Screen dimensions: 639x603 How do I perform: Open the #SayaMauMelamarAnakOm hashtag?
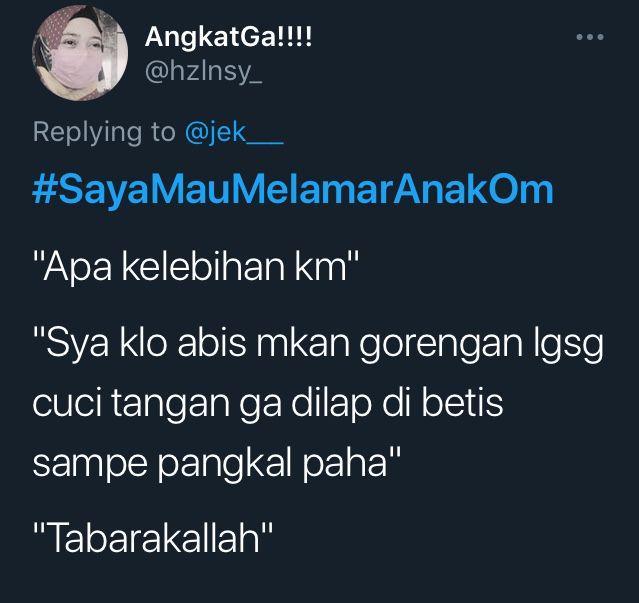292,189
